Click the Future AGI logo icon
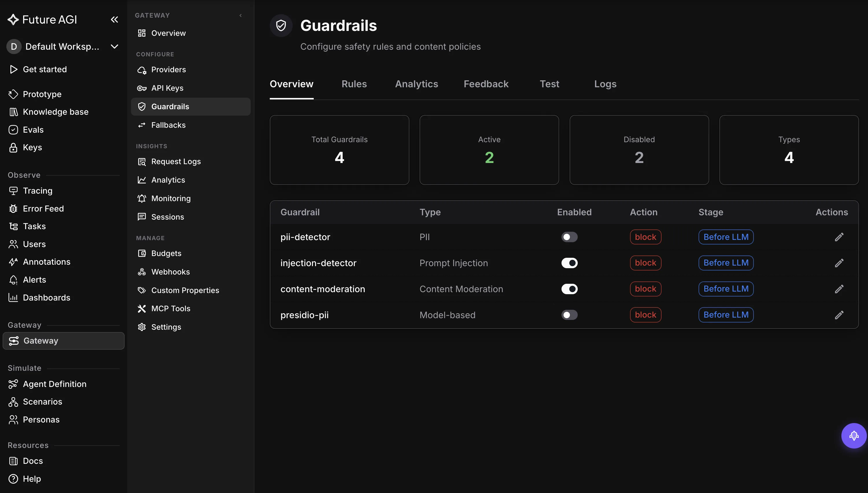Viewport: 868px width, 493px height. coord(13,20)
